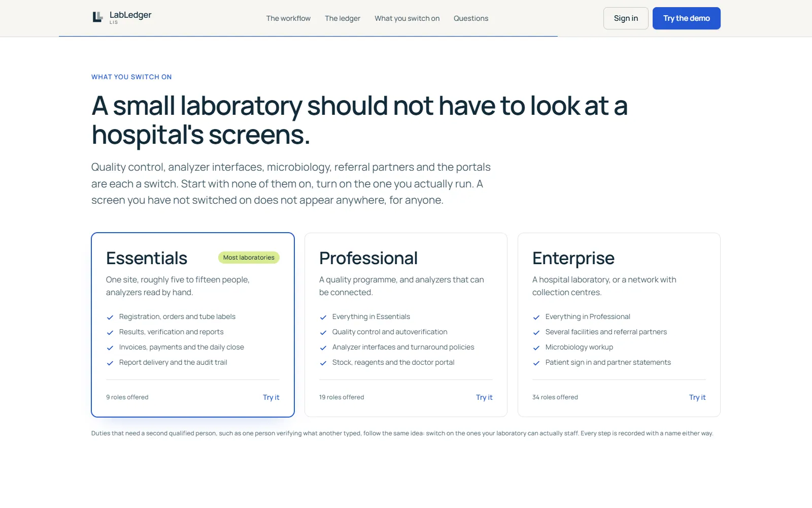
Task: Click checkmark beside Patient sign in and partner statements
Action: 536,363
